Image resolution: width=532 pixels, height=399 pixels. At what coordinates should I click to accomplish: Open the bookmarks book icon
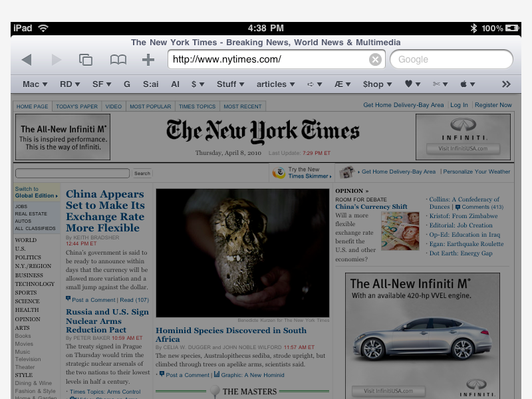click(x=118, y=60)
